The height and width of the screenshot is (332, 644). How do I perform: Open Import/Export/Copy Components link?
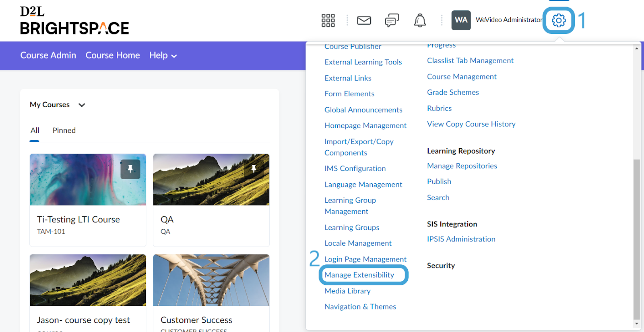[x=359, y=147]
